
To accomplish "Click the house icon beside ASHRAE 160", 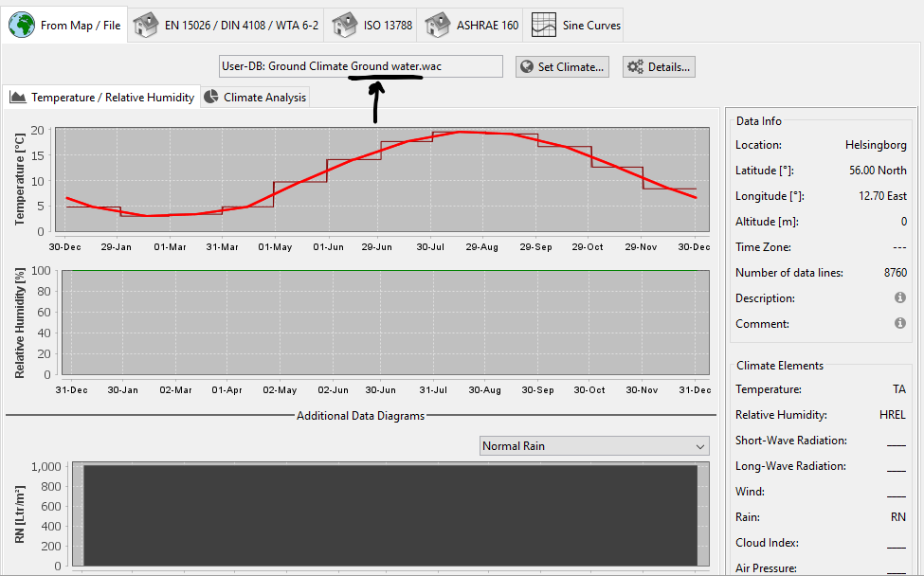I will 438,25.
